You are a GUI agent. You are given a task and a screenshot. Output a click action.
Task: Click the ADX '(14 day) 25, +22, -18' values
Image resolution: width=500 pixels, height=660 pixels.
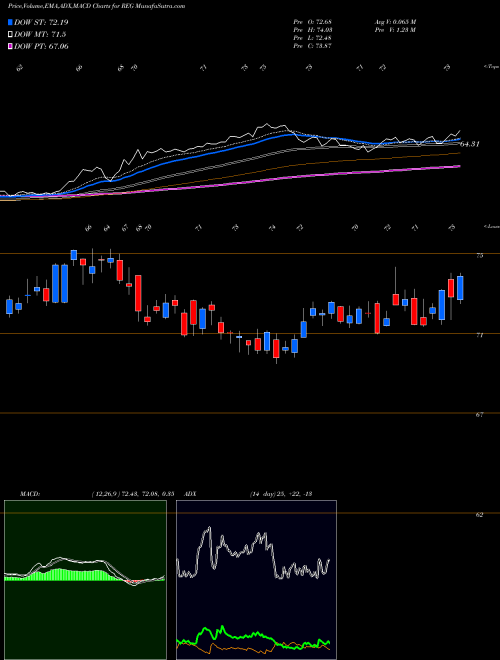tap(280, 494)
